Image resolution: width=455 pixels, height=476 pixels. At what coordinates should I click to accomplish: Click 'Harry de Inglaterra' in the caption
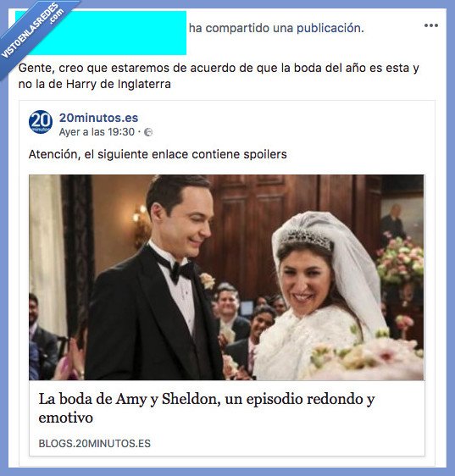[118, 84]
